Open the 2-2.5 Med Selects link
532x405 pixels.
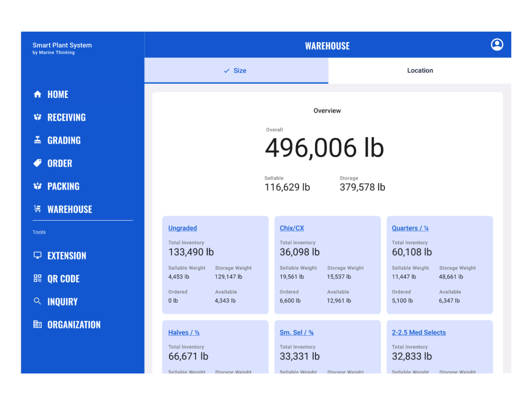pos(419,332)
